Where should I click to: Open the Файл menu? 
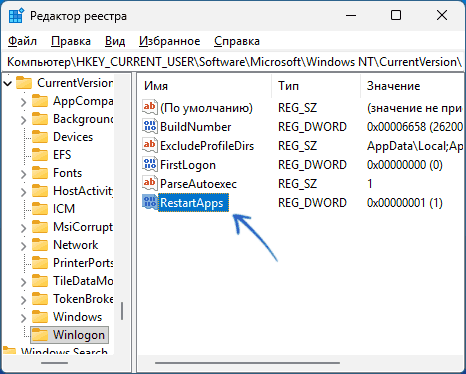tap(22, 41)
